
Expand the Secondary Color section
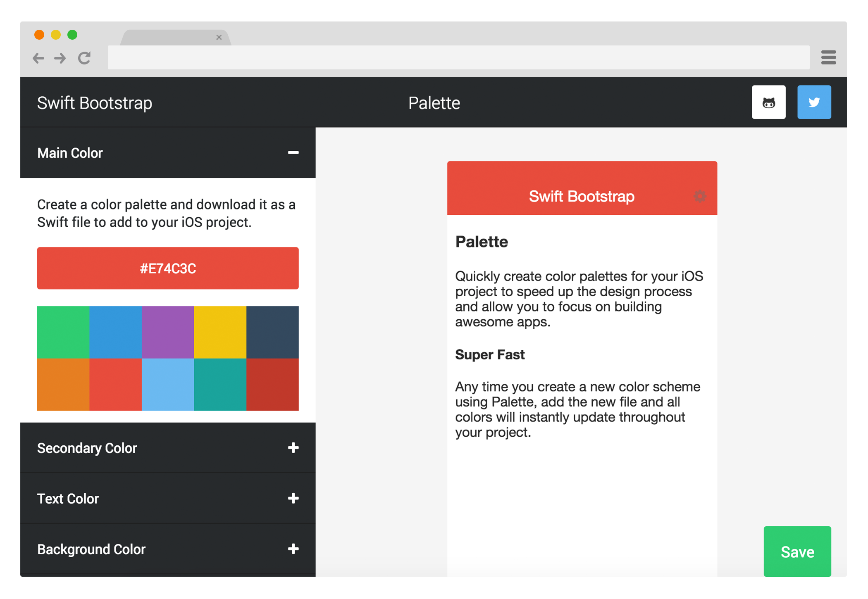pos(293,448)
